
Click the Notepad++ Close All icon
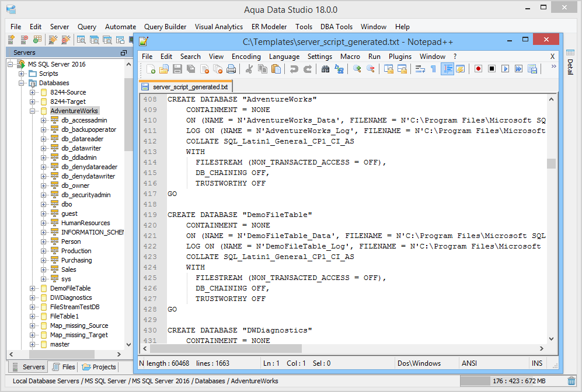point(218,69)
